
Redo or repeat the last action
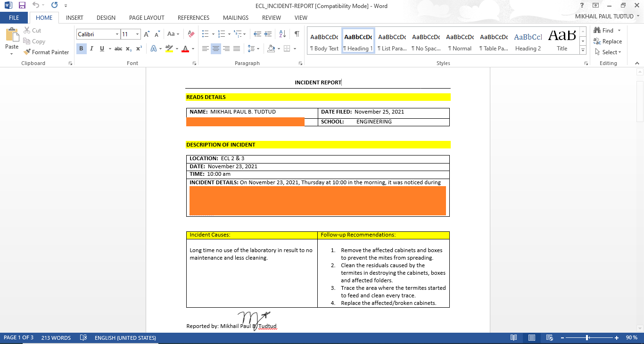54,6
